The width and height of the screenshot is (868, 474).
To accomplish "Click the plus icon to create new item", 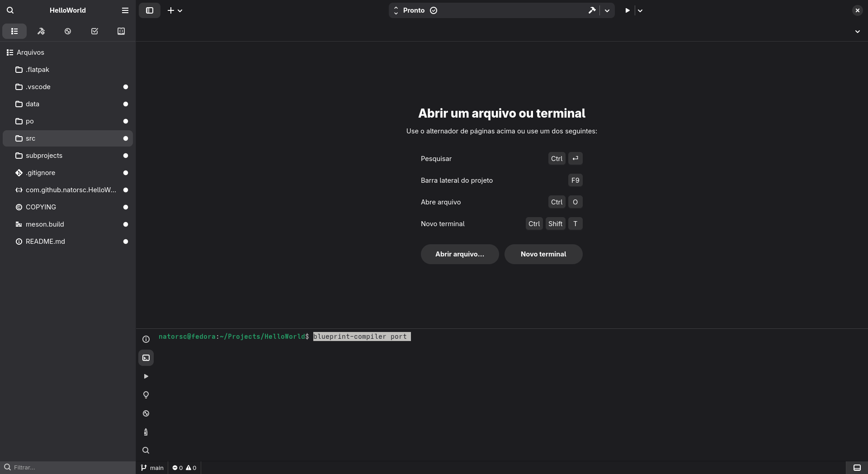I will [x=171, y=10].
